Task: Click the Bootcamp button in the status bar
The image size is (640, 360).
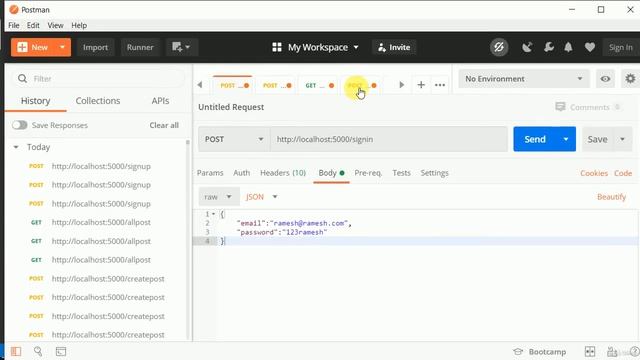Action: click(x=540, y=351)
